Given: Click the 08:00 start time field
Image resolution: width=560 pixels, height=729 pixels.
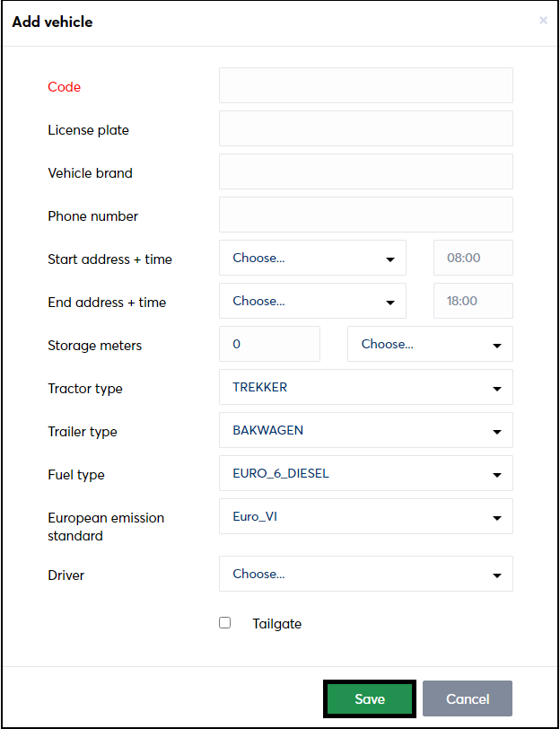Looking at the screenshot, I should point(473,258).
